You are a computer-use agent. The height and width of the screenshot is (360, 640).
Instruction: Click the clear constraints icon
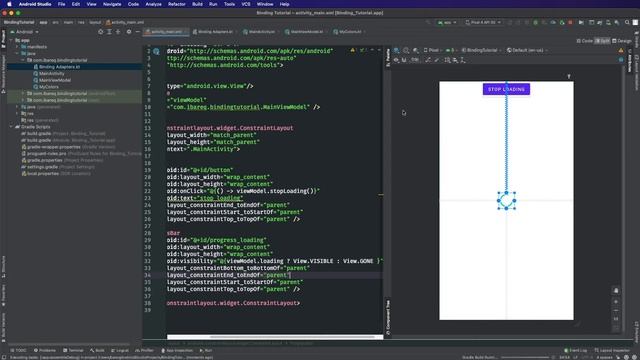pyautogui.click(x=428, y=60)
